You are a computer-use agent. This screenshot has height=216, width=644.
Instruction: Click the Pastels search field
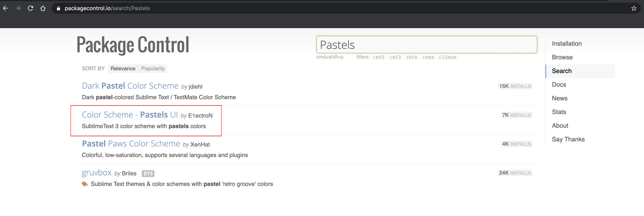tap(426, 45)
